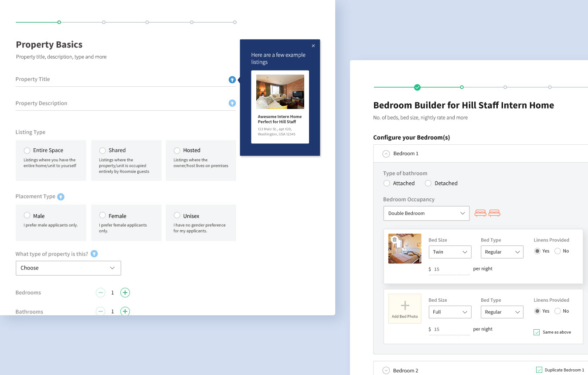The height and width of the screenshot is (375, 588).
Task: Open the Bed Type dropdown in Twin bed row
Action: [x=502, y=252]
